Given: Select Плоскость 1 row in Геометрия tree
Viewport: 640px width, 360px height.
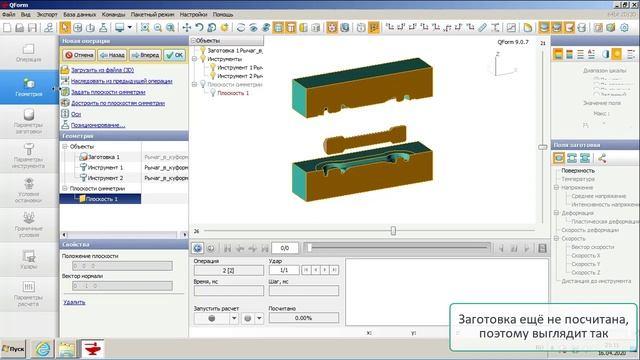Looking at the screenshot, I should point(100,199).
